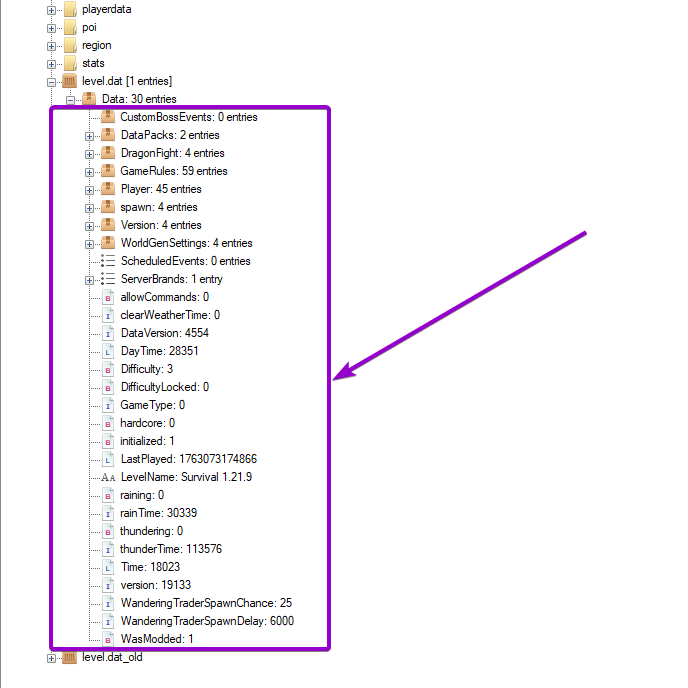The image size is (688, 688).
Task: Select the level.dat_old row label
Action: tap(112, 657)
